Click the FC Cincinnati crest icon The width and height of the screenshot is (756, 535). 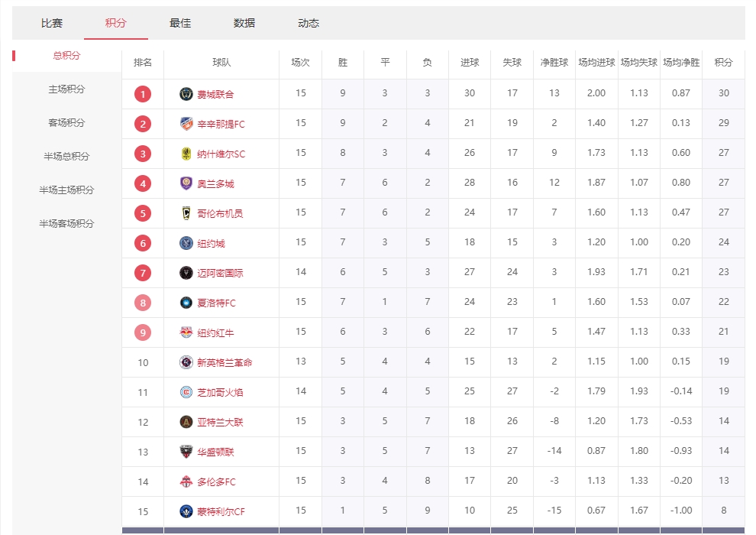186,124
